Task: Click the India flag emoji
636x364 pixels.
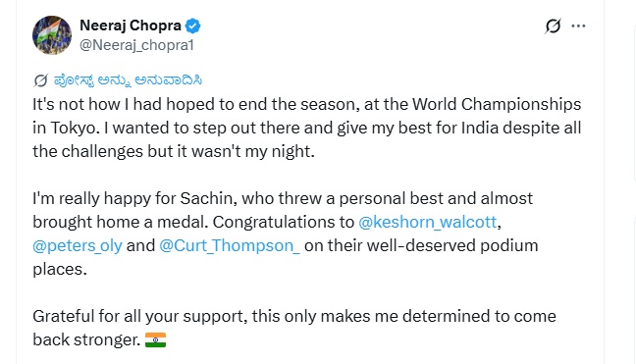Action: click(155, 339)
